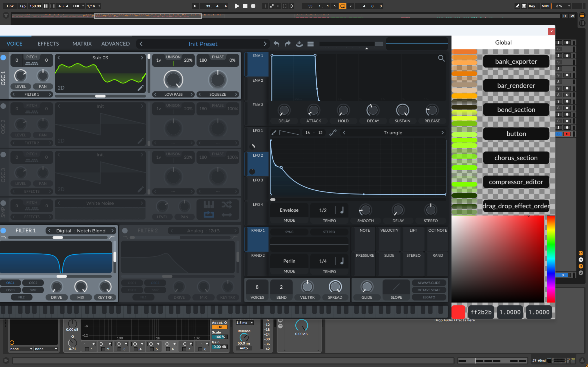The image size is (588, 367).
Task: Disable the OSC 1 power toggle
Action: [x=3, y=58]
